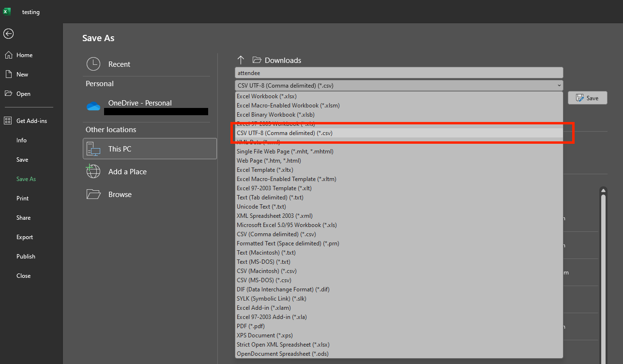
Task: Pick Text (Tab delimited) (*.txt) option
Action: (x=270, y=197)
